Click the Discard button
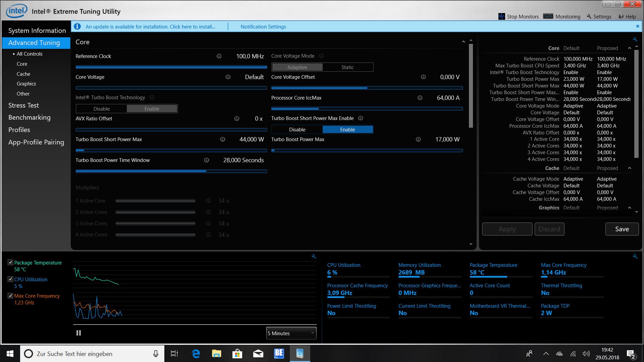 [549, 229]
